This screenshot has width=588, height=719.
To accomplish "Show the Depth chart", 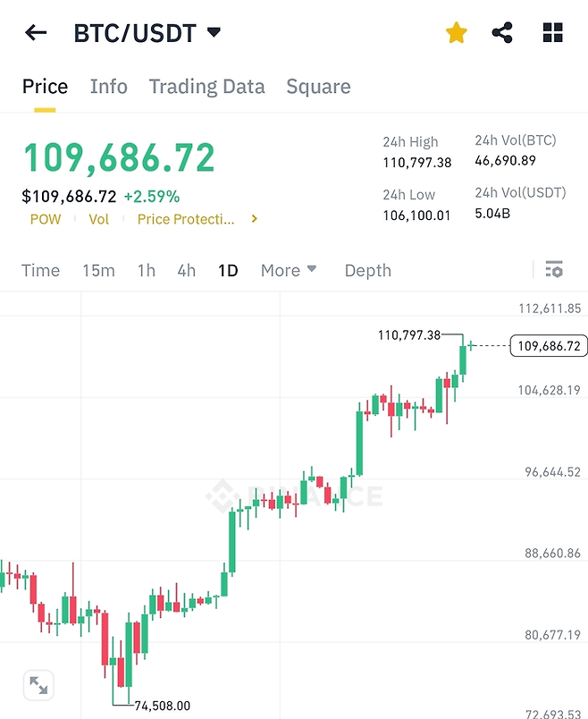I will [x=367, y=270].
